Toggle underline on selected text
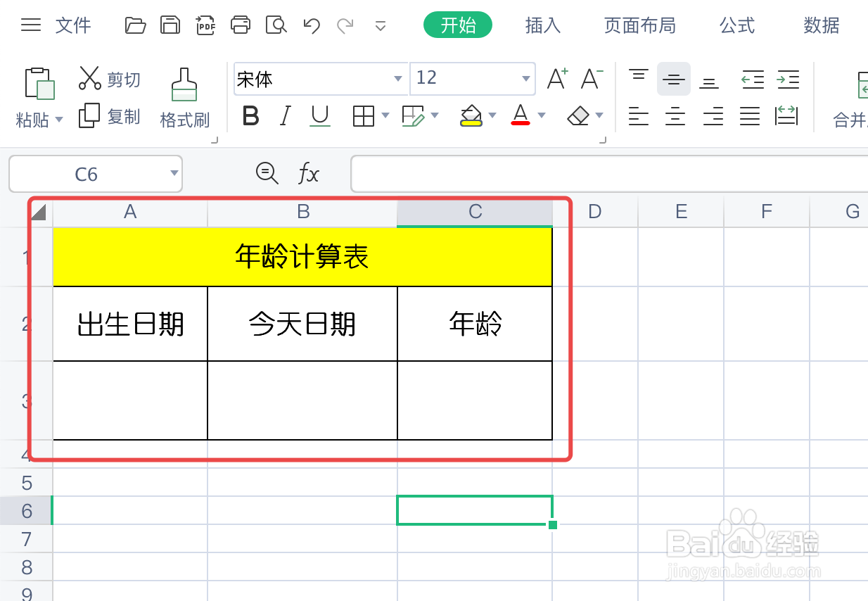This screenshot has width=868, height=601. 319,116
